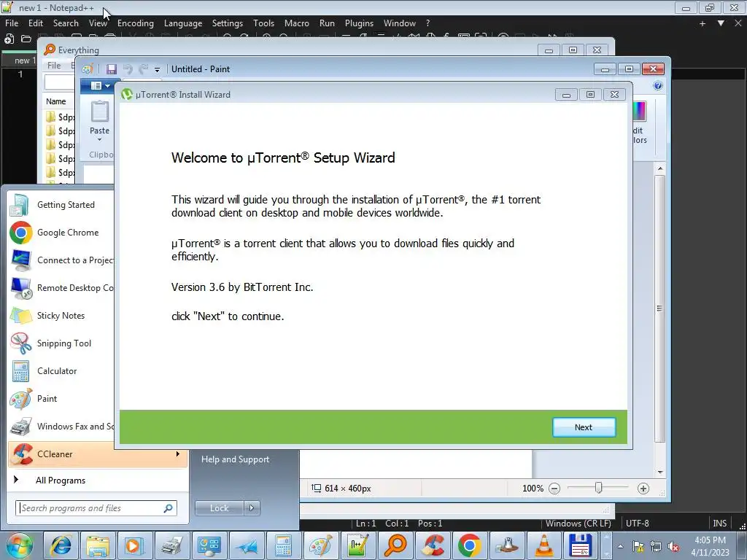Click the Search programs and files box
Viewport: 747px width, 560px height.
[x=96, y=508]
